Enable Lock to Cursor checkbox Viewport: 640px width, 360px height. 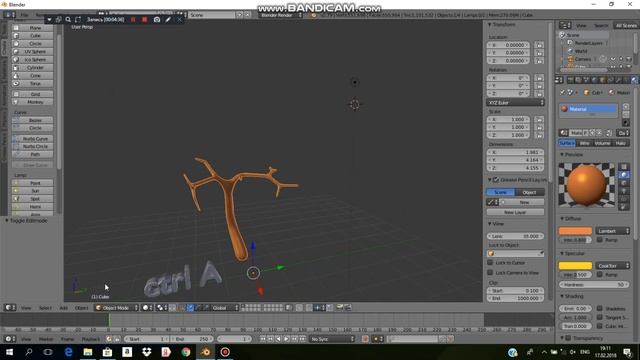point(491,262)
